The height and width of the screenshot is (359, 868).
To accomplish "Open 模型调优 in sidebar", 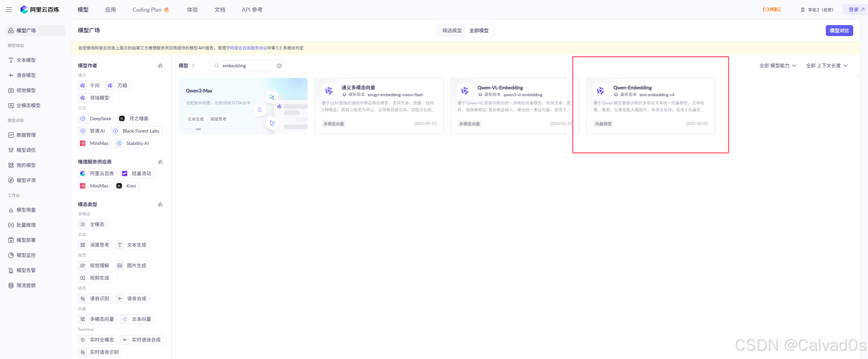I will [35, 150].
